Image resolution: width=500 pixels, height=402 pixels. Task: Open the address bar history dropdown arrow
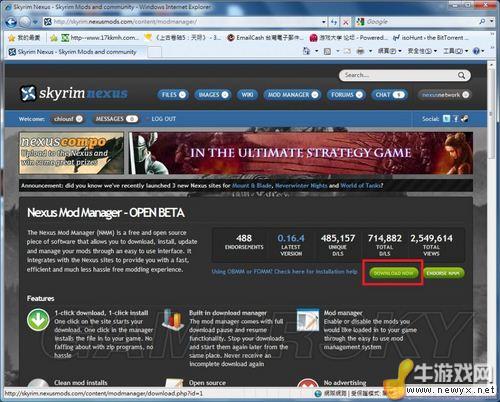[x=324, y=22]
